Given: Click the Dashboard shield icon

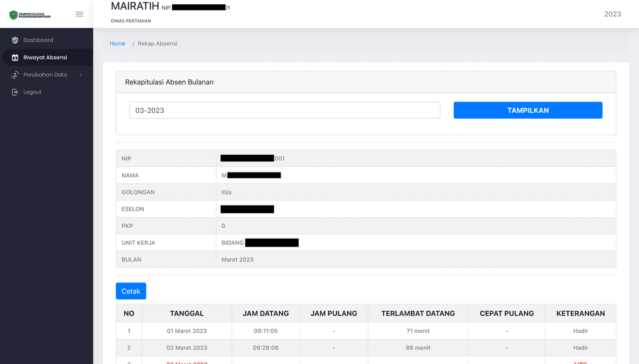Looking at the screenshot, I should pos(15,40).
